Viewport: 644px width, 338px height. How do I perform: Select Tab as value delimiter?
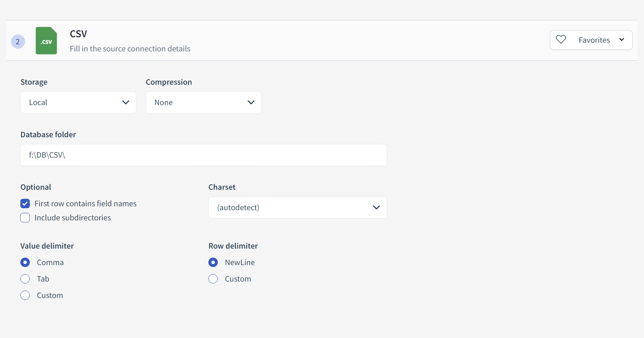25,279
